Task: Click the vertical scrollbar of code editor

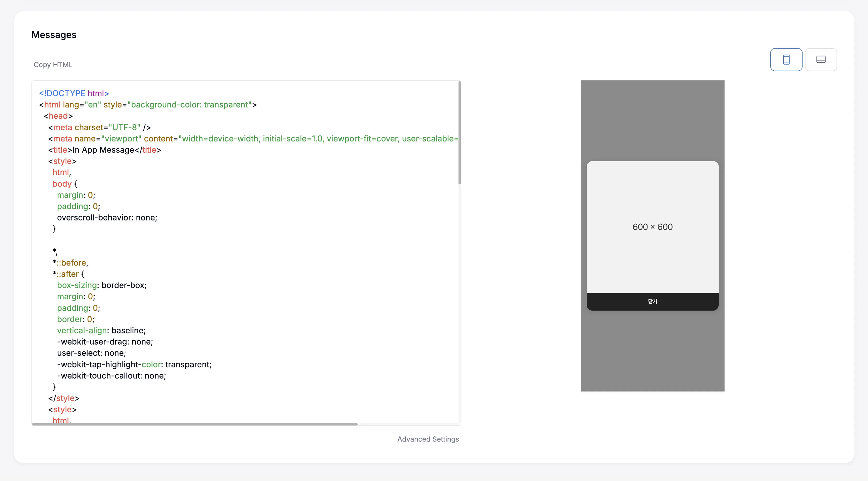Action: point(459,133)
